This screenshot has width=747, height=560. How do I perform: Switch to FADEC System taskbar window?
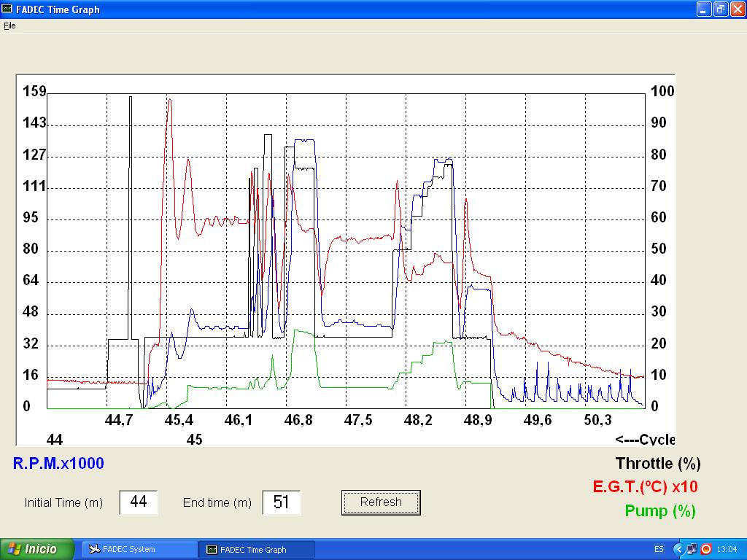coord(139,549)
